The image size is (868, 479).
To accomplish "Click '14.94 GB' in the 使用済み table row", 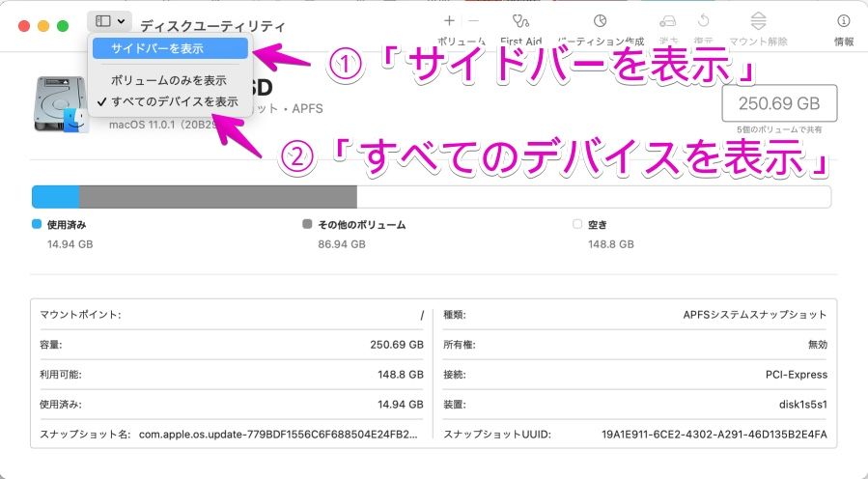I will 401,405.
